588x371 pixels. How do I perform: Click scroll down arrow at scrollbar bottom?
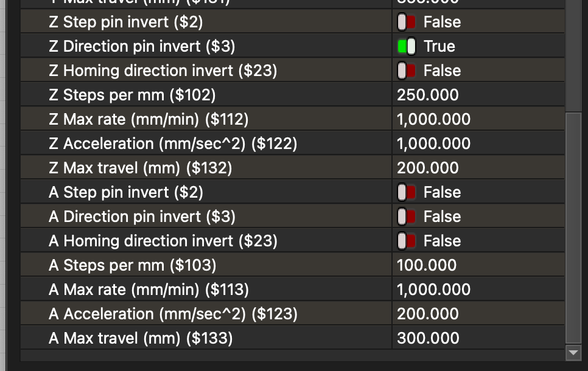573,352
